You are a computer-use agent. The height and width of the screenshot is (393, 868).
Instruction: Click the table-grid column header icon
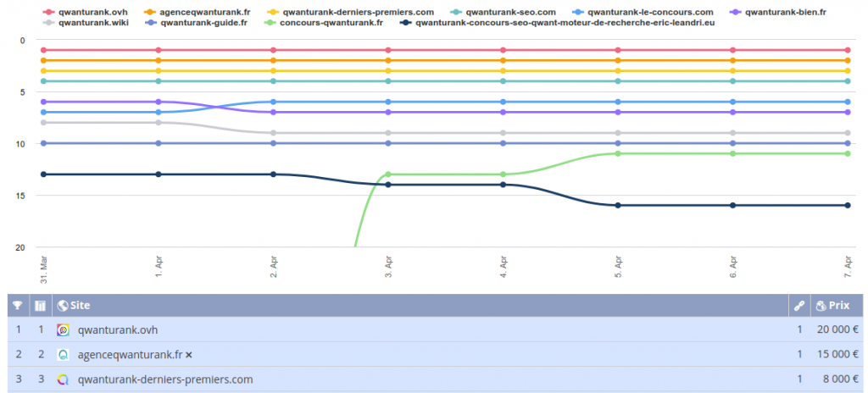(x=40, y=306)
